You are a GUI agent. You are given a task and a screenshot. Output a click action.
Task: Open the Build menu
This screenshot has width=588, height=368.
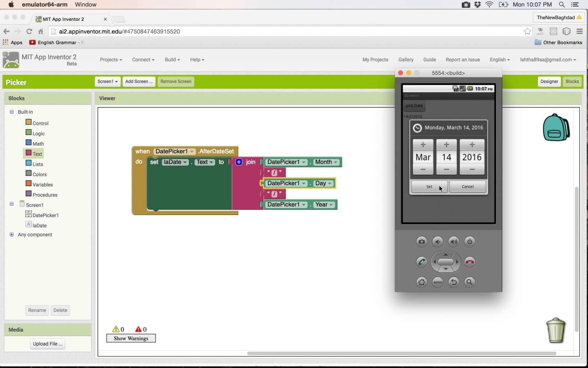click(172, 60)
